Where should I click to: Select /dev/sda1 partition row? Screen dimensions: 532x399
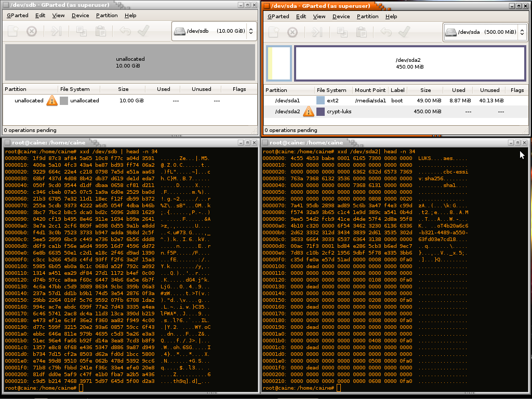396,100
